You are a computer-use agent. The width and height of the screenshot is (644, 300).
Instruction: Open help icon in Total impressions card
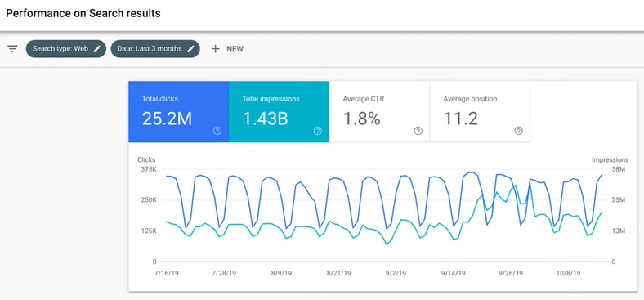point(317,131)
